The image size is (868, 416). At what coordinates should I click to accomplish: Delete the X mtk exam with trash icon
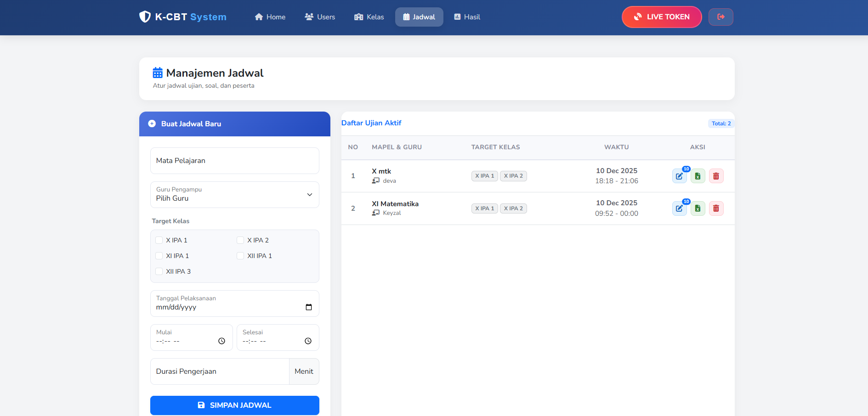coord(716,176)
